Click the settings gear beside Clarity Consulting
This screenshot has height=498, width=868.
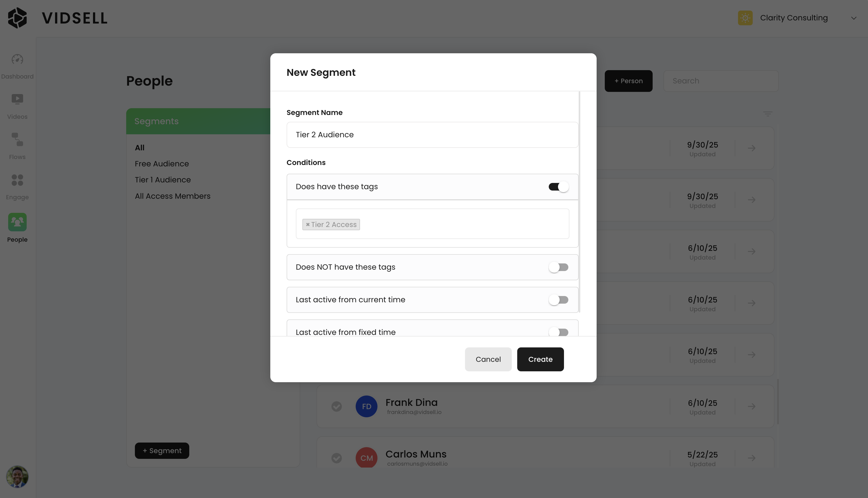point(746,18)
